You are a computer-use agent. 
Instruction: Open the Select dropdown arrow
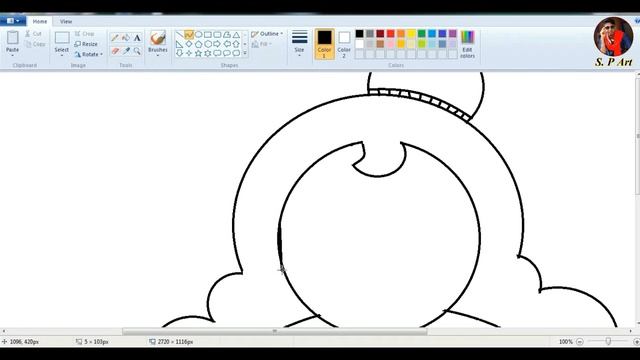[x=62, y=56]
